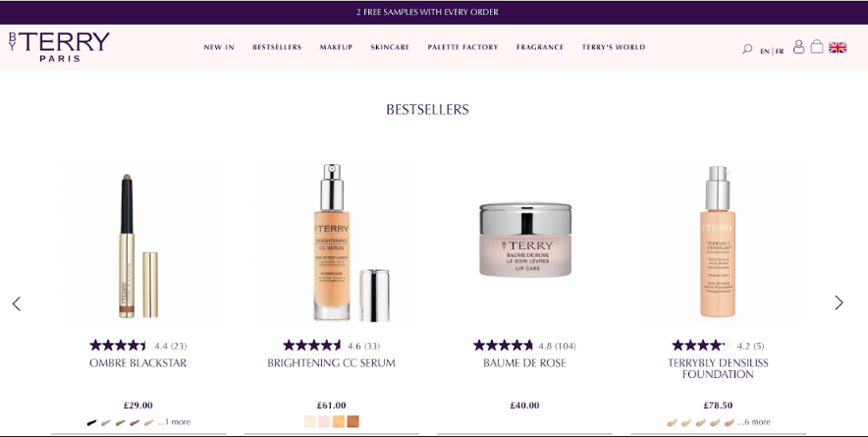Screen dimensions: 868x437
Task: Select darkest bronze CC Serum shade swatch
Action: pyautogui.click(x=353, y=422)
